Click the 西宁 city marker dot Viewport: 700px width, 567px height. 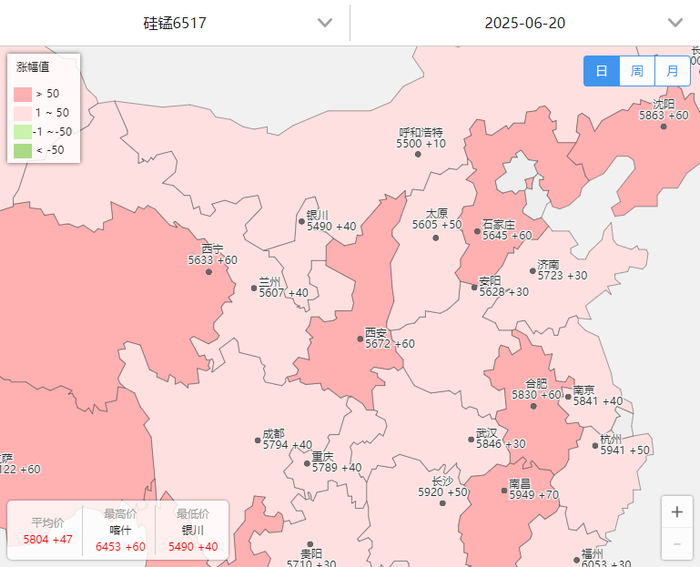209,272
